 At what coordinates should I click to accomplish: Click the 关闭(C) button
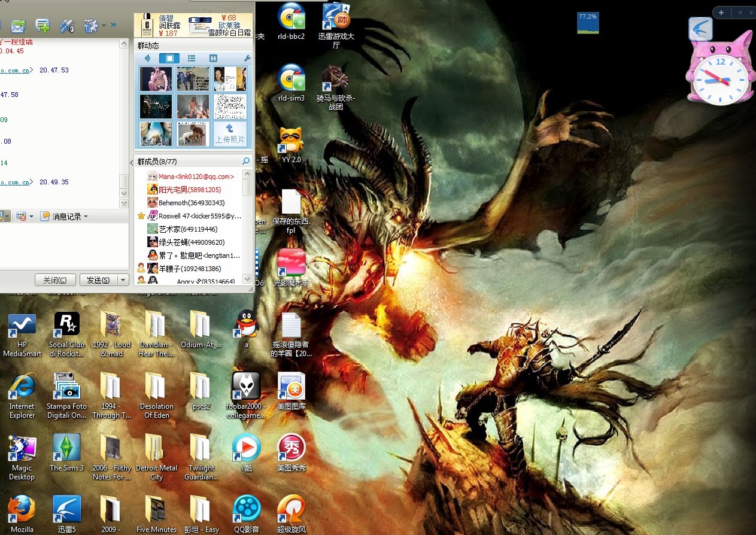(55, 280)
